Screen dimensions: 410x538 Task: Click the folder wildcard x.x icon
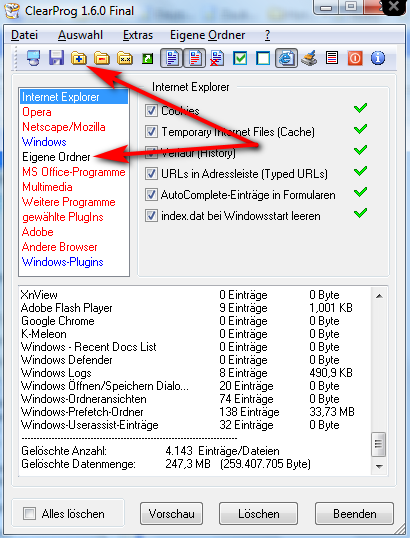(125, 58)
